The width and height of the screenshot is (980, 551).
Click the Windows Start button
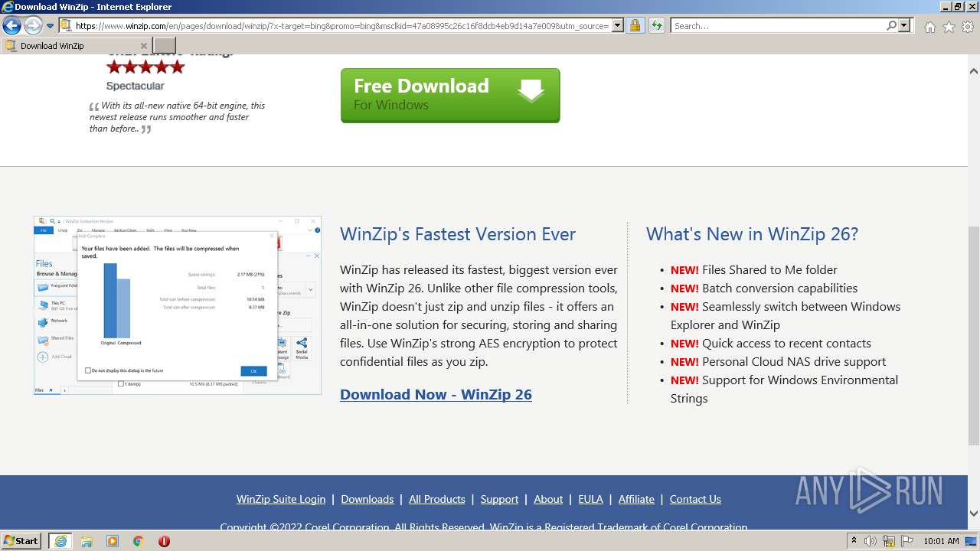[21, 540]
